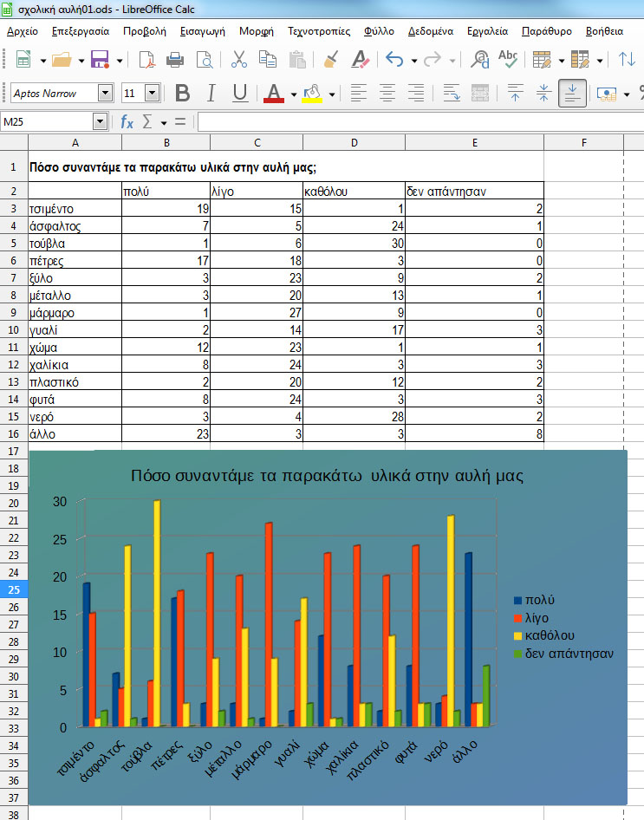This screenshot has height=820, width=644.
Task: Toggle Italic formatting
Action: point(211,94)
